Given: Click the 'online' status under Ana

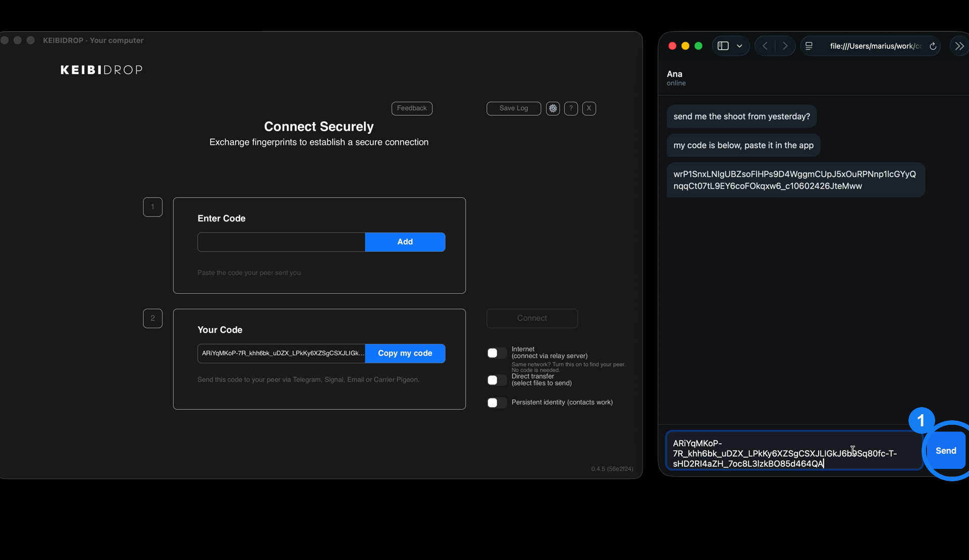Looking at the screenshot, I should click(x=676, y=84).
